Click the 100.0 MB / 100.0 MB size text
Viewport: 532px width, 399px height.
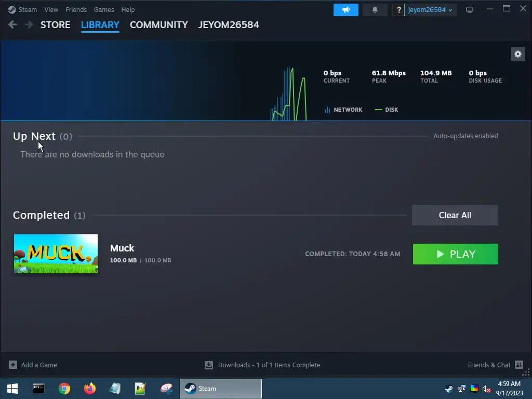click(x=140, y=260)
